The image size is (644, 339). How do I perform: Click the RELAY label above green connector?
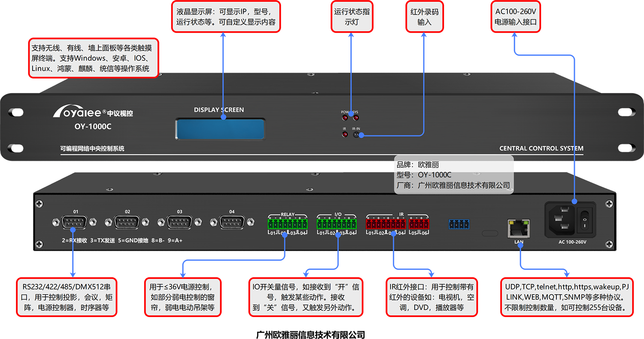(288, 214)
